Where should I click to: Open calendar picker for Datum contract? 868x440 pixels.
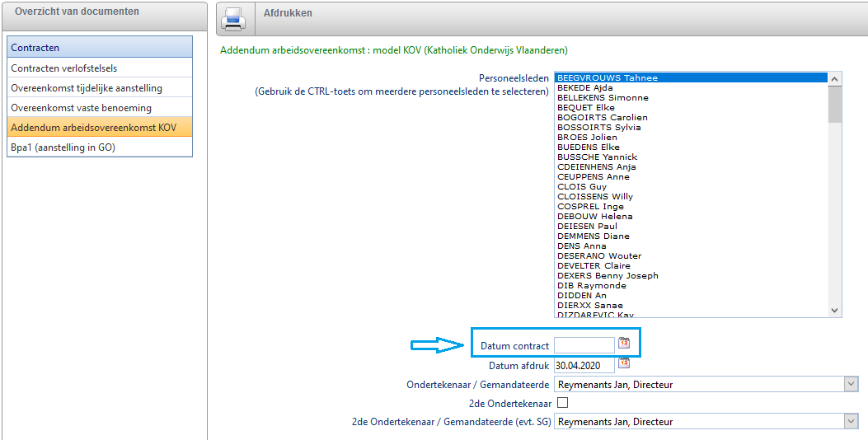click(x=624, y=344)
